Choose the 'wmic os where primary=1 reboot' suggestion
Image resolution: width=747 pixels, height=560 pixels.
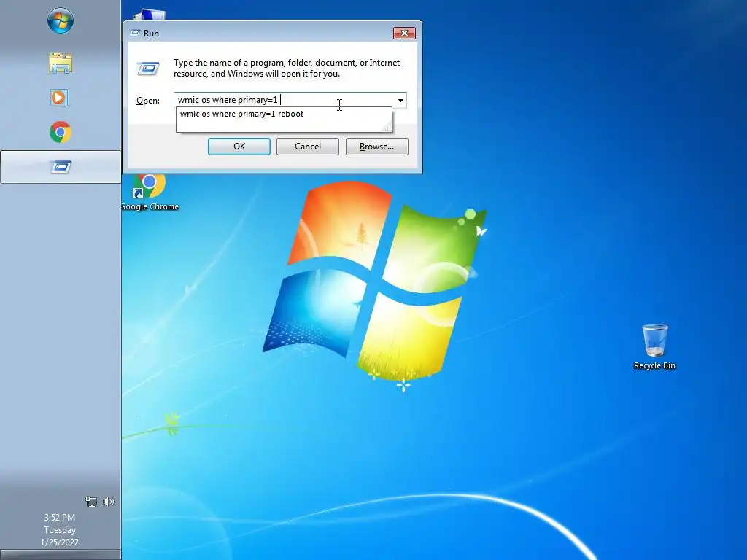pyautogui.click(x=284, y=114)
